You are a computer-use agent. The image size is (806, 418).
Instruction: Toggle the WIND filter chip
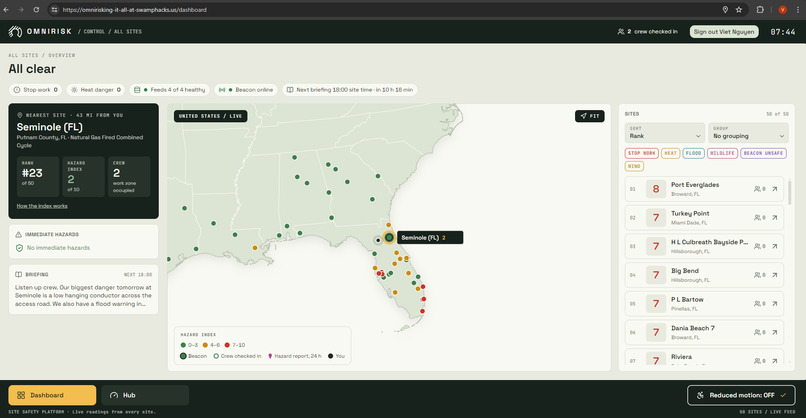pos(634,166)
